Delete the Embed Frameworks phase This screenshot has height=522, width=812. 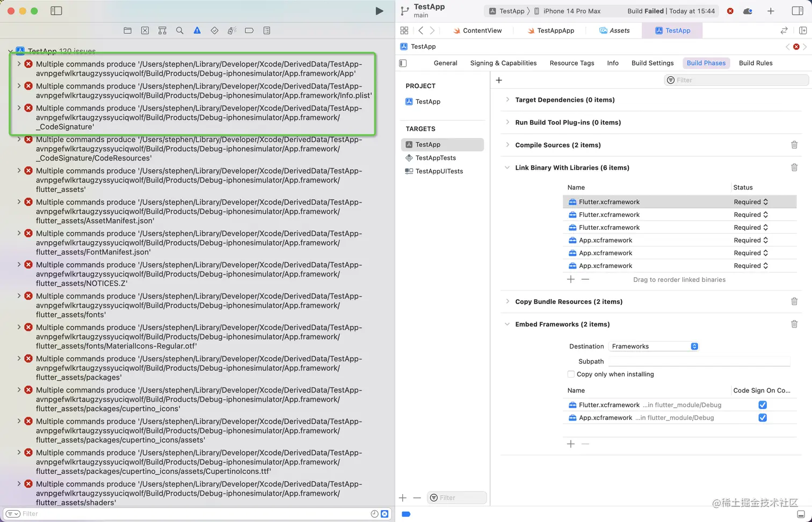pos(794,324)
